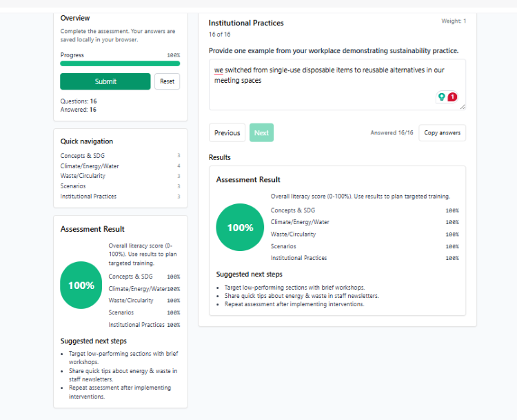Go to Institutional Practices in quick navigation

click(x=88, y=197)
